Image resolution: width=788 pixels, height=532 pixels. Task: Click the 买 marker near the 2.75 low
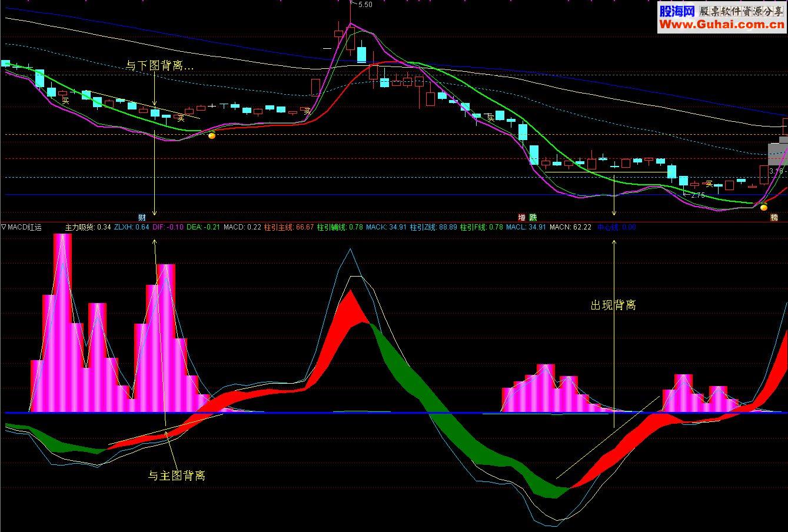point(709,184)
